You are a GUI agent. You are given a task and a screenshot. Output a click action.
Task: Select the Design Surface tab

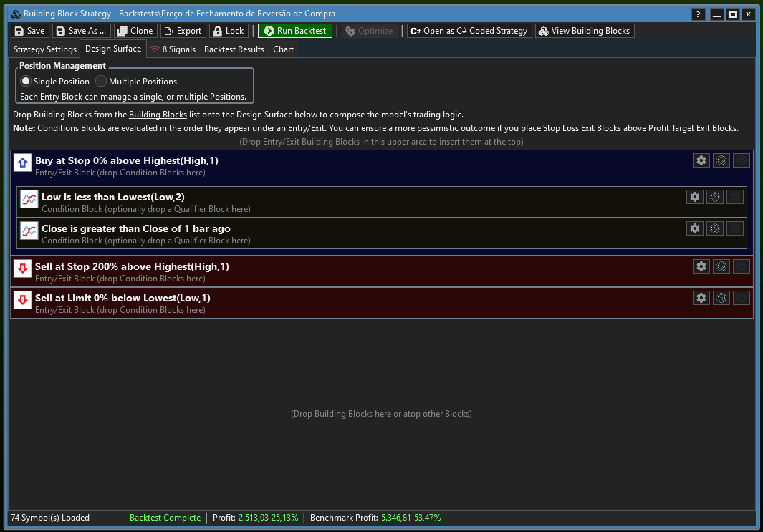113,49
